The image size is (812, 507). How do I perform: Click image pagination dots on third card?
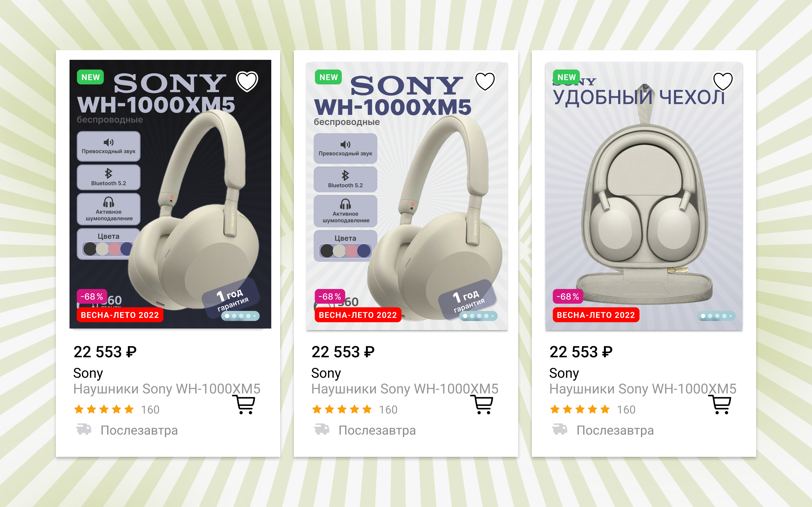point(716,316)
